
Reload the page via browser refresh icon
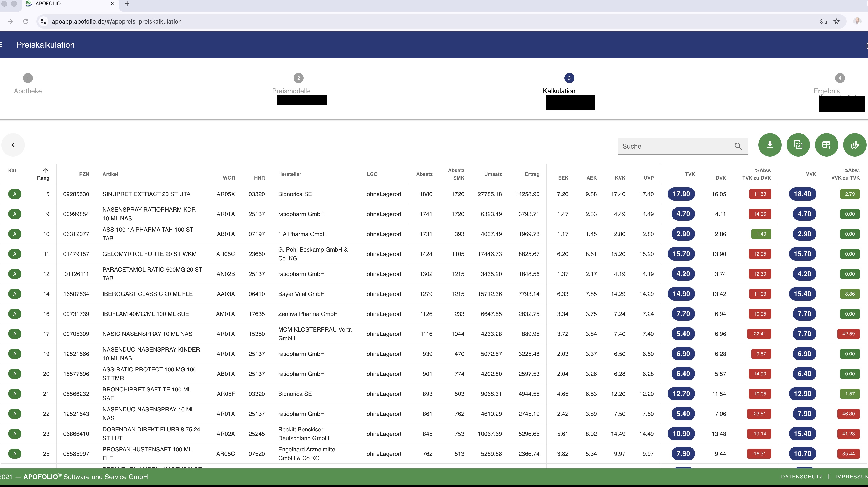(26, 22)
